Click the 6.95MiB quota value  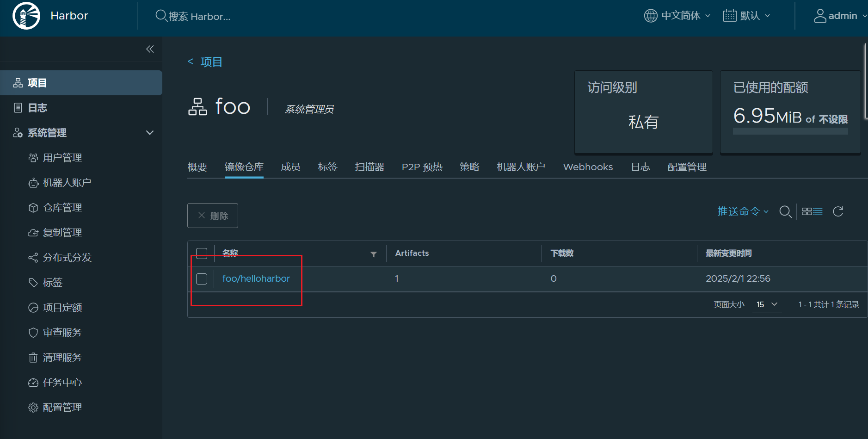point(768,116)
